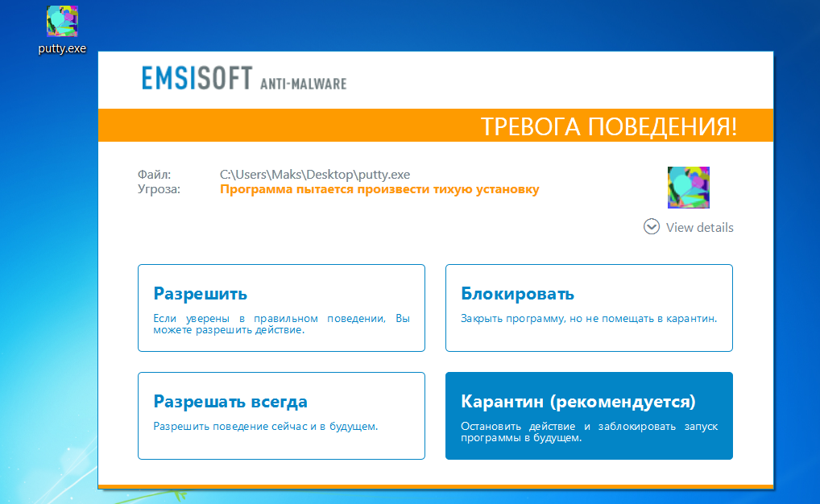Click the Угроза: label
820x504 pixels.
click(159, 189)
